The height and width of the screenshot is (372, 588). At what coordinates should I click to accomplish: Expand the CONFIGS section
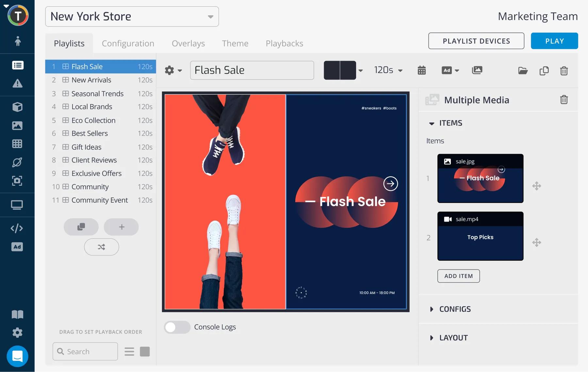click(x=454, y=309)
